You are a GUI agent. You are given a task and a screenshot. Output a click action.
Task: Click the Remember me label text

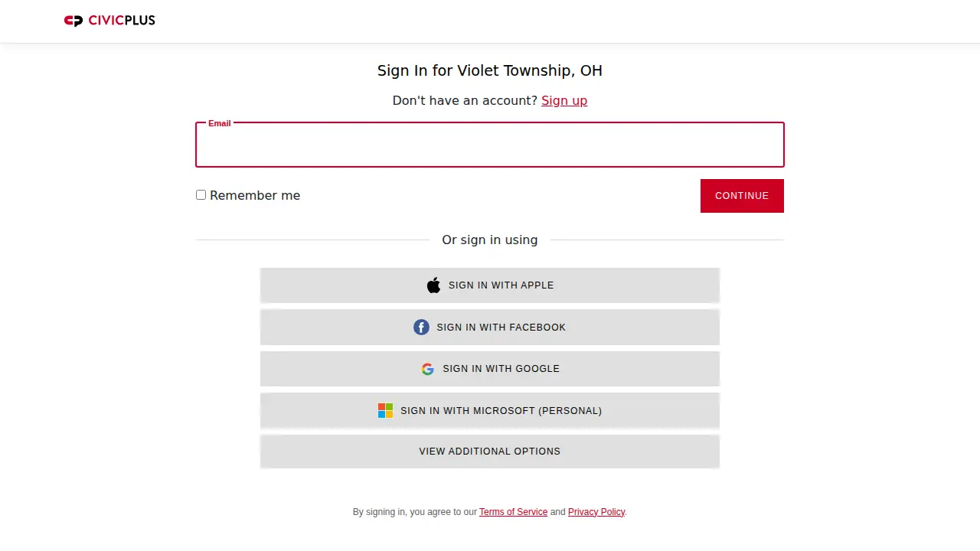click(255, 195)
